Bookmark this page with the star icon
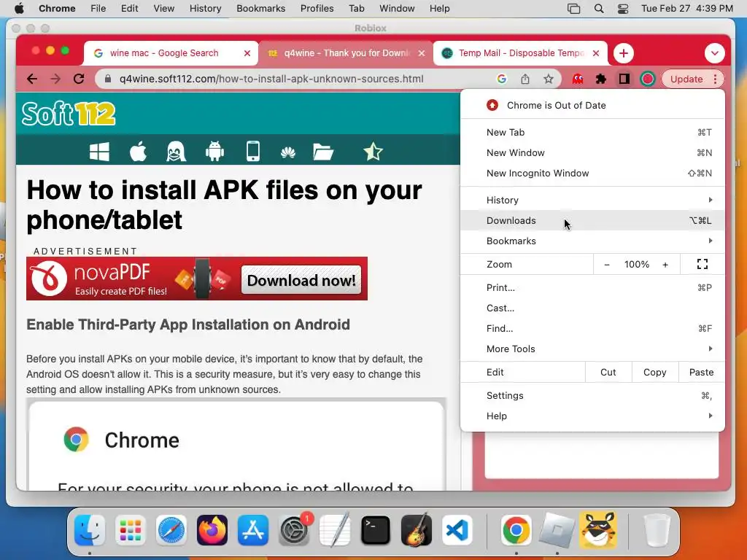This screenshot has height=560, width=747. pyautogui.click(x=549, y=79)
